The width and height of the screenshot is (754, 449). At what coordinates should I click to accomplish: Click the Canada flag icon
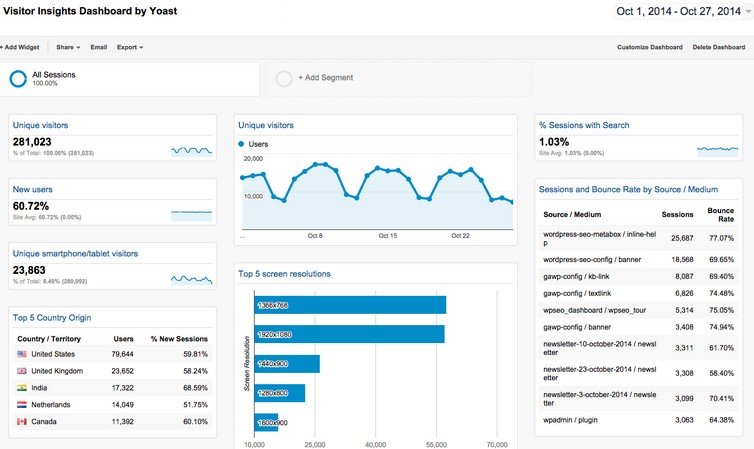coord(22,421)
